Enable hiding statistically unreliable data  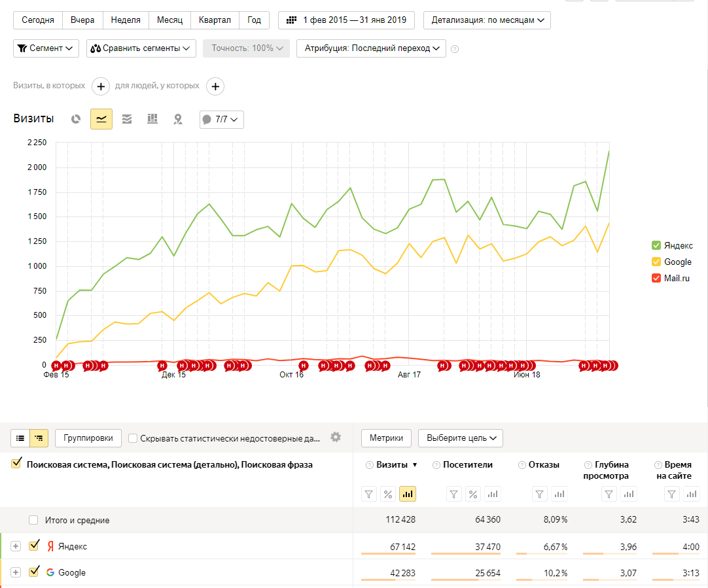pos(133,438)
